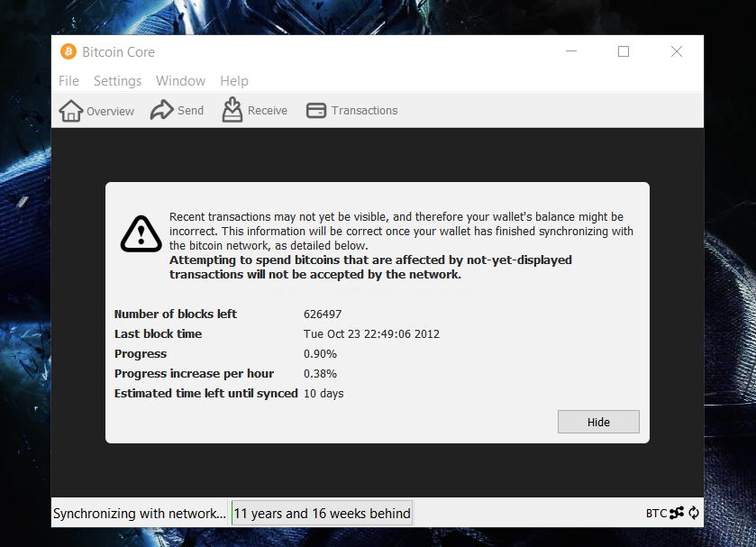Click the 'Progress' label
Viewport: 756px width, 547px height.
point(141,354)
